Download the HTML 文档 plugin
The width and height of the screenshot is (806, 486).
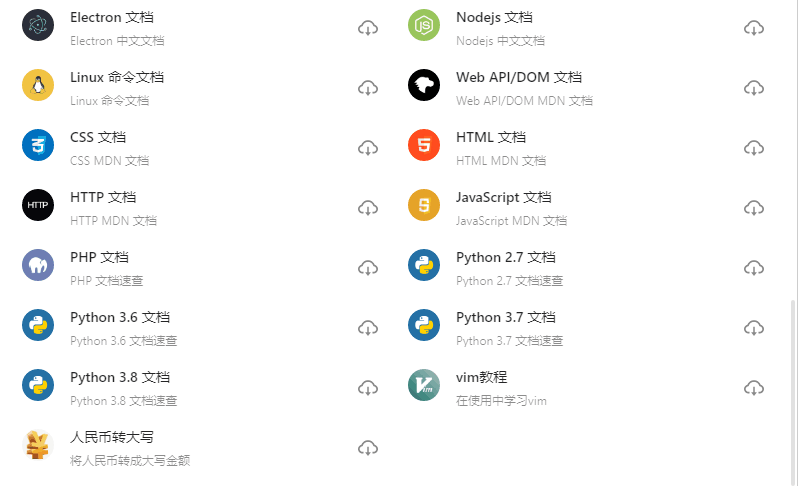tap(754, 149)
